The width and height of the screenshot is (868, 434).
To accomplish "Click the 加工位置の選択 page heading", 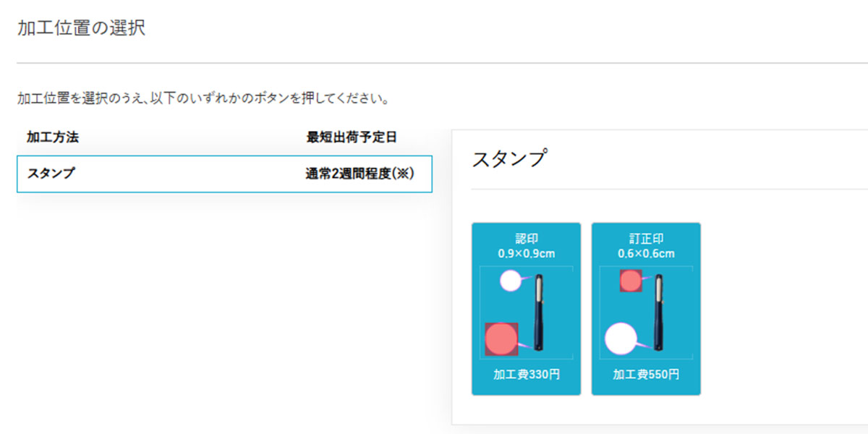I will pyautogui.click(x=81, y=30).
